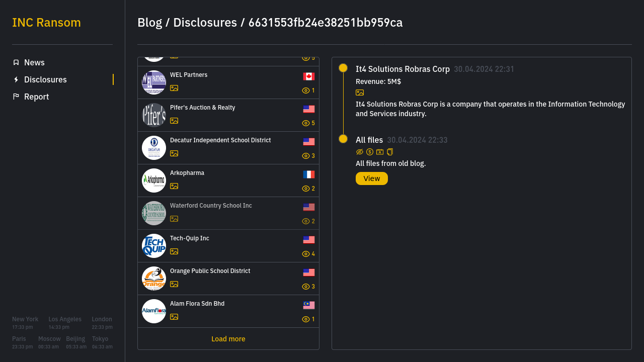Click the image icon under WEL Partners
644x362 pixels.
pyautogui.click(x=174, y=88)
